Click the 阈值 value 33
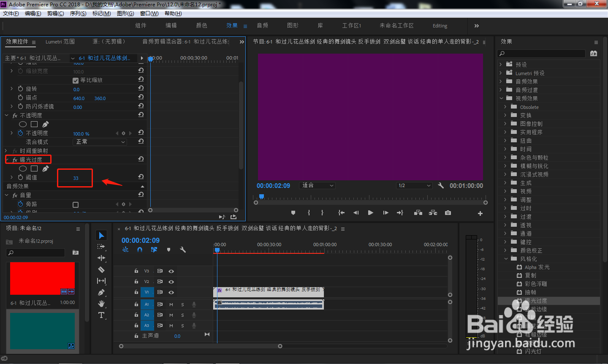The height and width of the screenshot is (364, 608). tap(76, 178)
